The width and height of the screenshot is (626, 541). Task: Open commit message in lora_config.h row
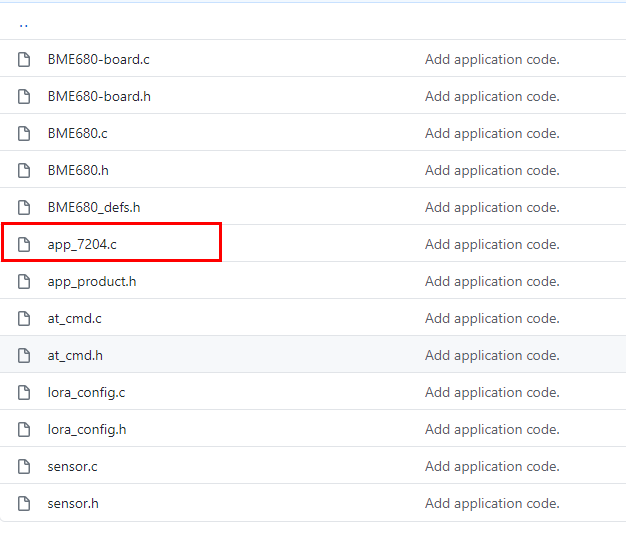click(491, 430)
